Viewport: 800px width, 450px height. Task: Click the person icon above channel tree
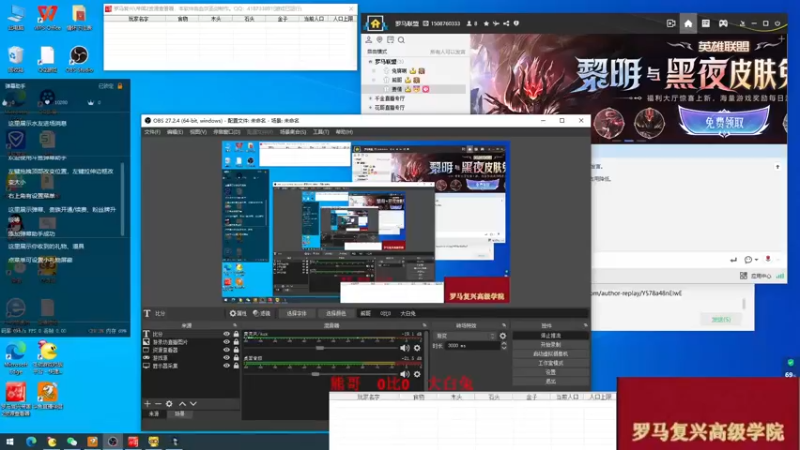[368, 40]
